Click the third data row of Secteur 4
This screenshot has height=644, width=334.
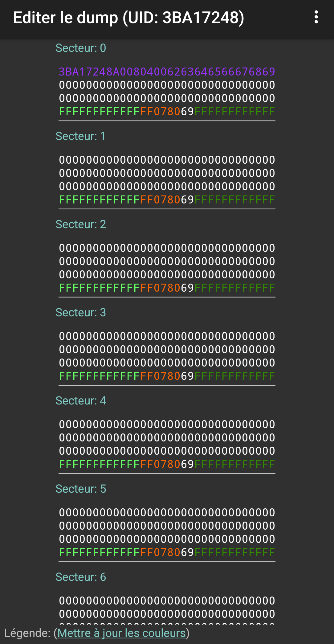[167, 451]
